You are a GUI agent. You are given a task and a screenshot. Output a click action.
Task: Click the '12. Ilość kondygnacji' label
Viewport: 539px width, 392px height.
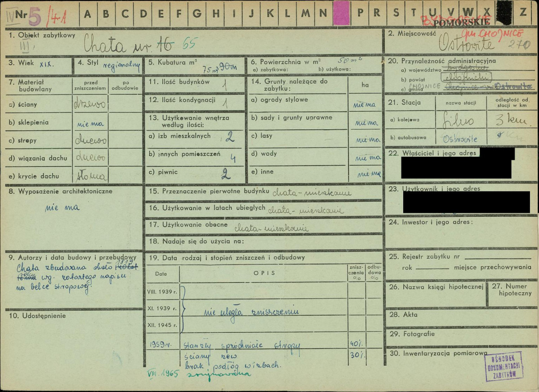point(182,100)
